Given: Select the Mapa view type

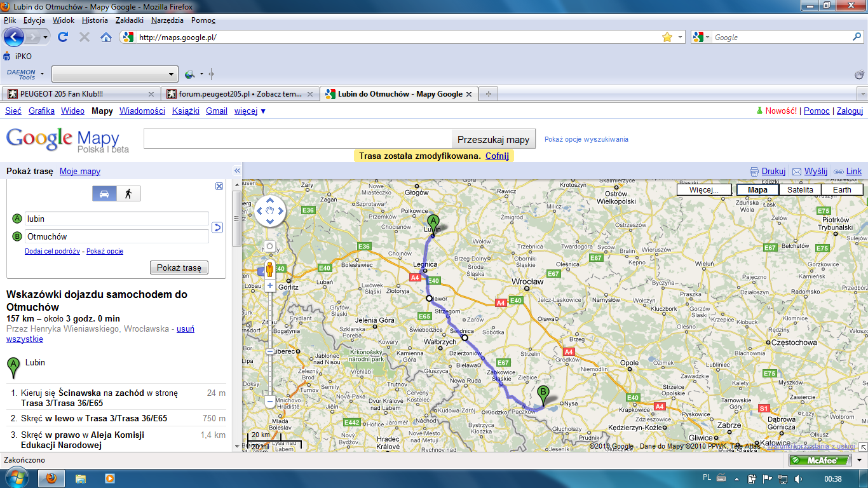Looking at the screenshot, I should point(757,190).
